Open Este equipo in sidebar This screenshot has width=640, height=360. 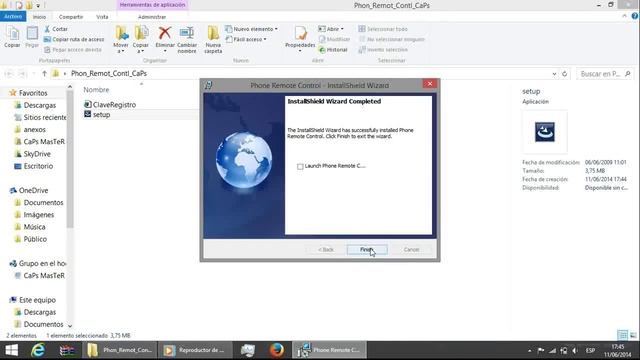click(x=32, y=300)
